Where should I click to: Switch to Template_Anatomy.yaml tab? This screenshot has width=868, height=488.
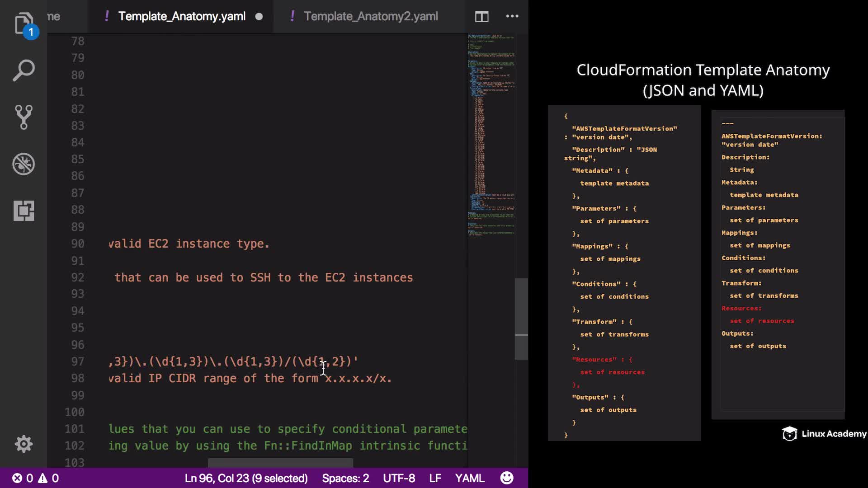coord(182,16)
